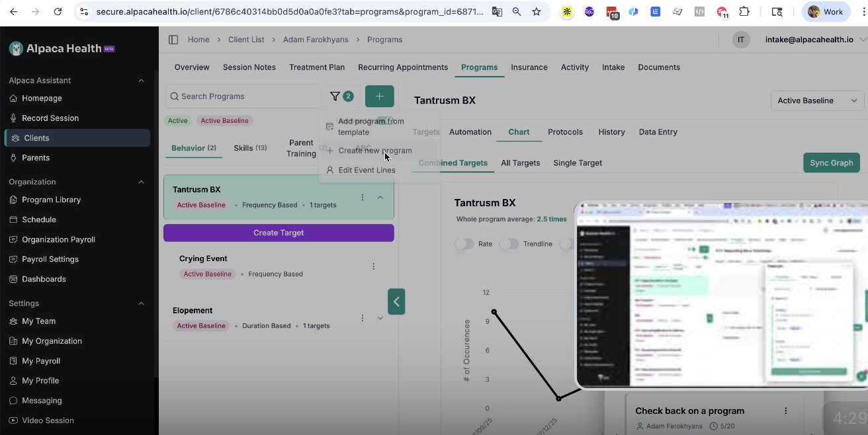Open Crying Event target options menu
Screen dimensions: 868x435
coord(374,266)
